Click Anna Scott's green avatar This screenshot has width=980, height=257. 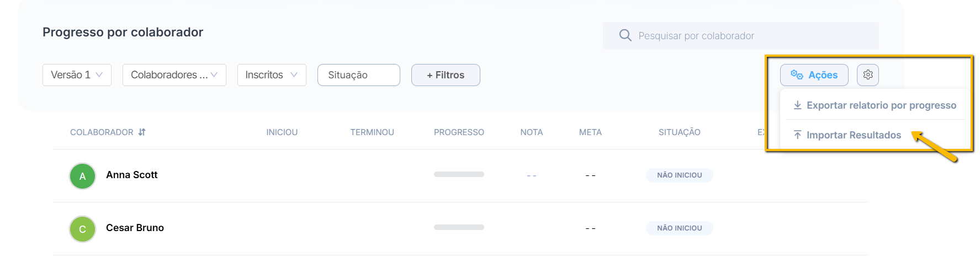[x=82, y=176]
